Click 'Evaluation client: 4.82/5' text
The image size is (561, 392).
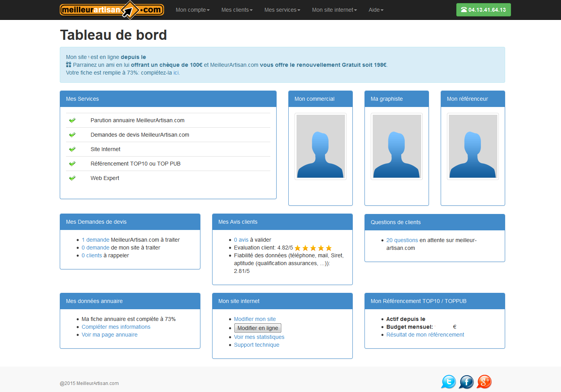(263, 248)
